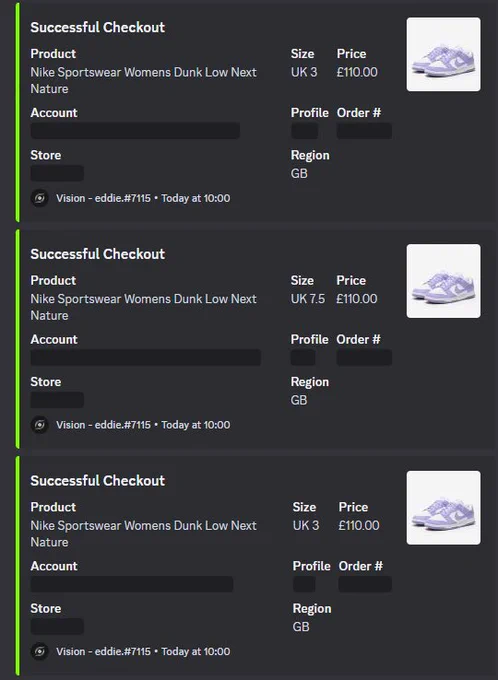Click the Vision bot icon in the first embed footer
Image resolution: width=498 pixels, height=680 pixels.
[x=39, y=198]
